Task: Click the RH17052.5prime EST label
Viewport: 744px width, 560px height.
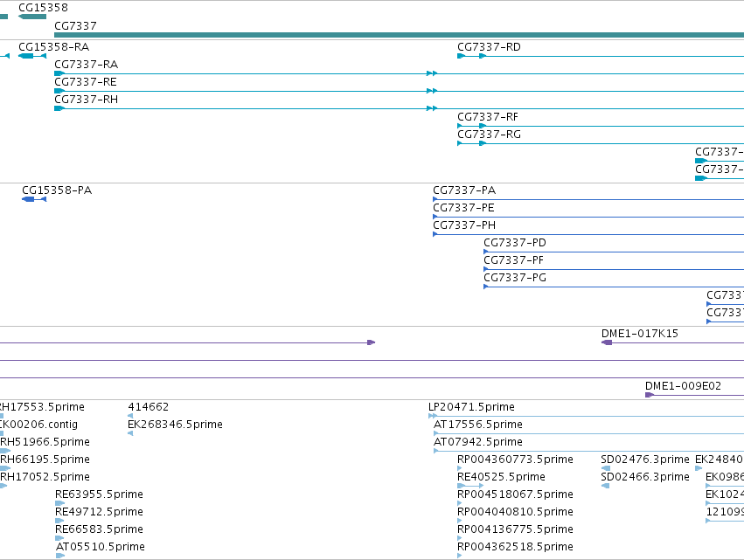Action: pos(45,478)
